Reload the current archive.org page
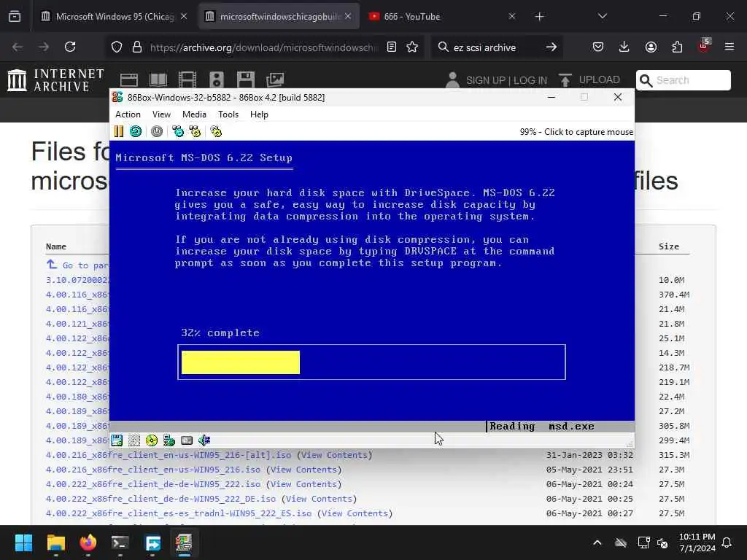 pyautogui.click(x=70, y=47)
